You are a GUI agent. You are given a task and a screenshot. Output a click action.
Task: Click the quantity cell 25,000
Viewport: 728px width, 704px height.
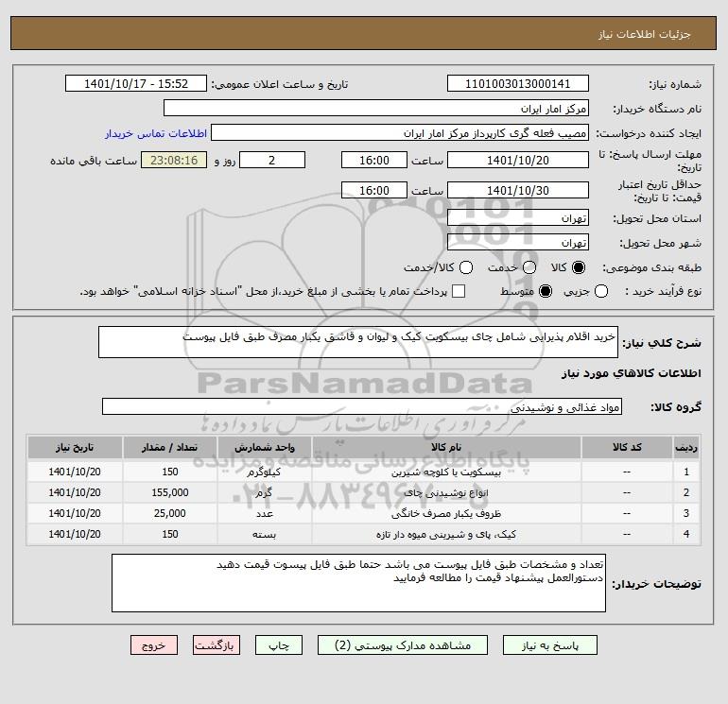coord(170,514)
